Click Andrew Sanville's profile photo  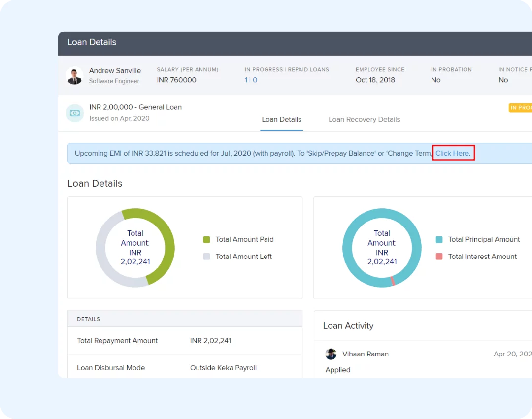(74, 76)
